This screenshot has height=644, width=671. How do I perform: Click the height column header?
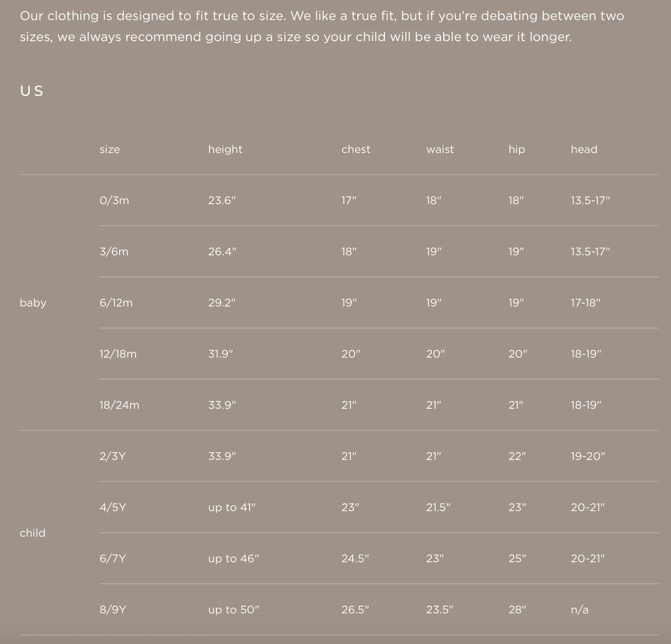225,149
